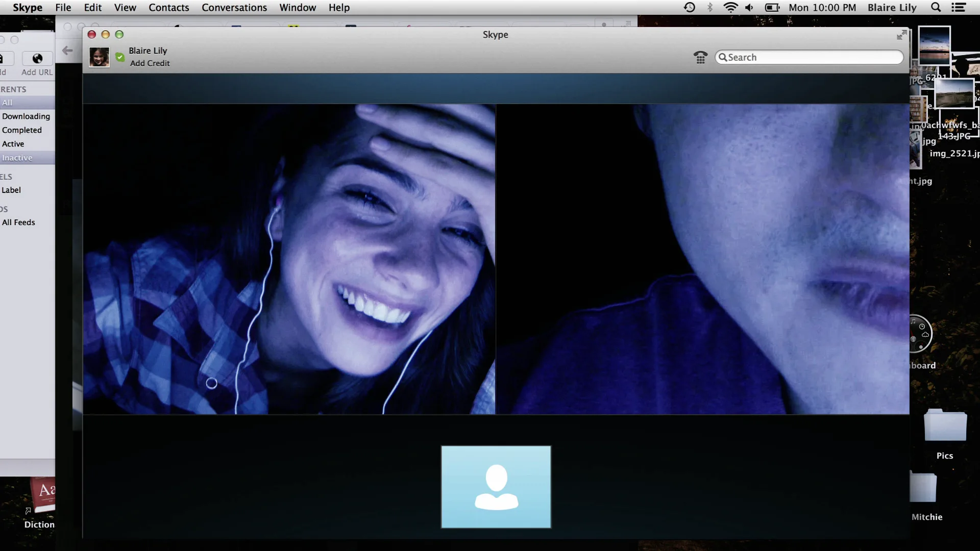Click the Mon 10:00 PM clock
980x551 pixels.
tap(822, 8)
